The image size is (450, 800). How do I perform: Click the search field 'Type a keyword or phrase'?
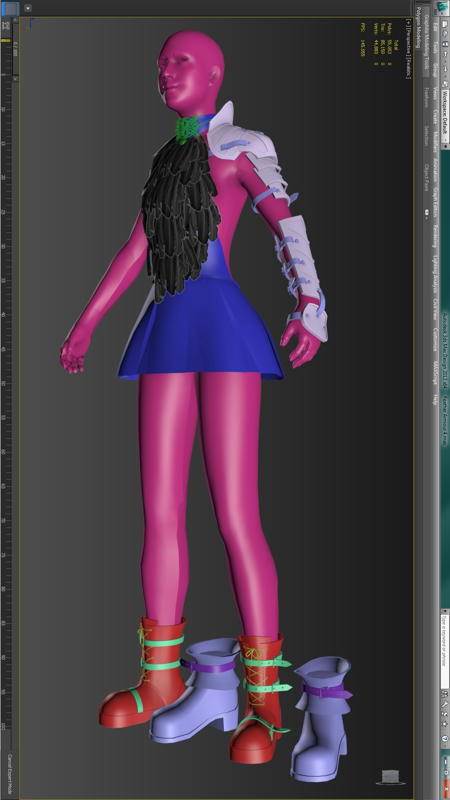(445, 651)
